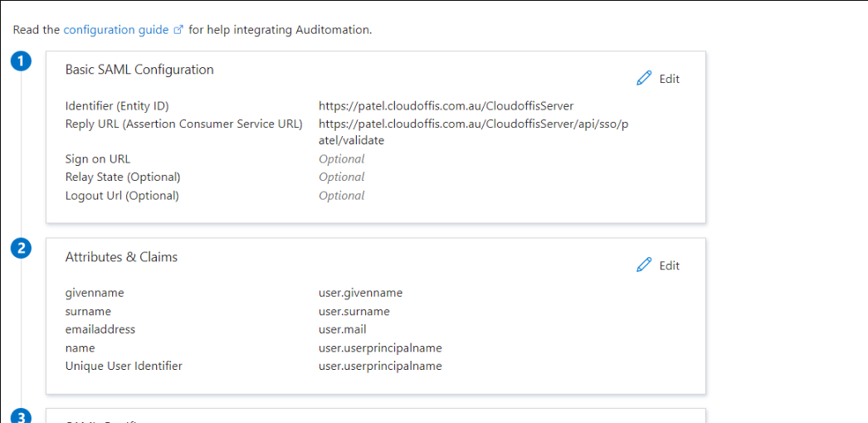Select the Entity ID URL ending in CloudoffisServer
Screen dimensions: 868x423
(x=446, y=106)
